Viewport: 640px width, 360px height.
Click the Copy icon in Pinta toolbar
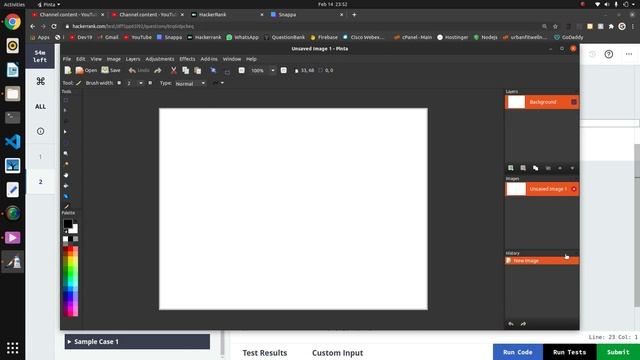[x=185, y=70]
